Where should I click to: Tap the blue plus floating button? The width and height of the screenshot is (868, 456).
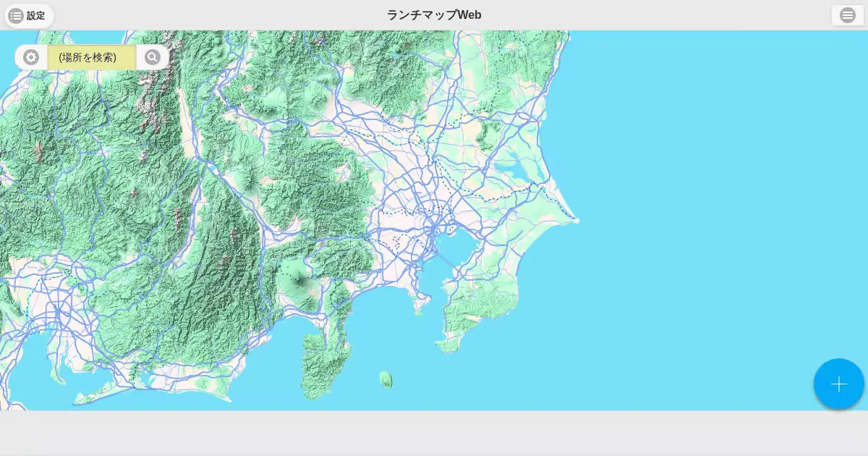click(838, 384)
